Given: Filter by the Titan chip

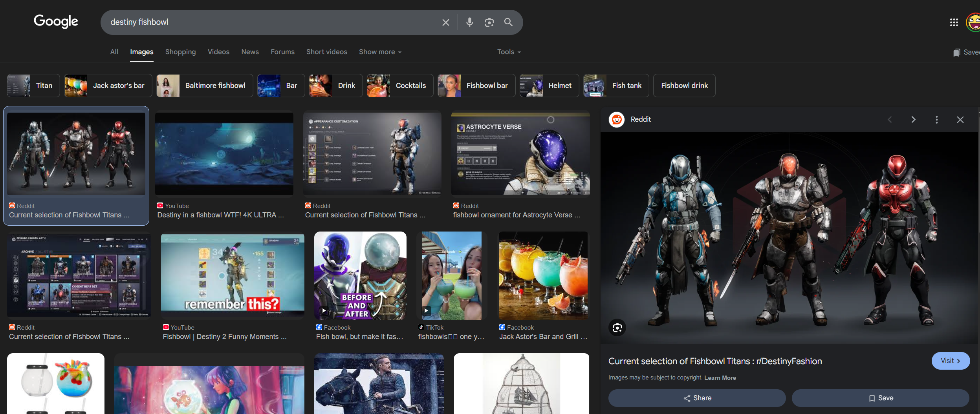Looking at the screenshot, I should [x=33, y=86].
